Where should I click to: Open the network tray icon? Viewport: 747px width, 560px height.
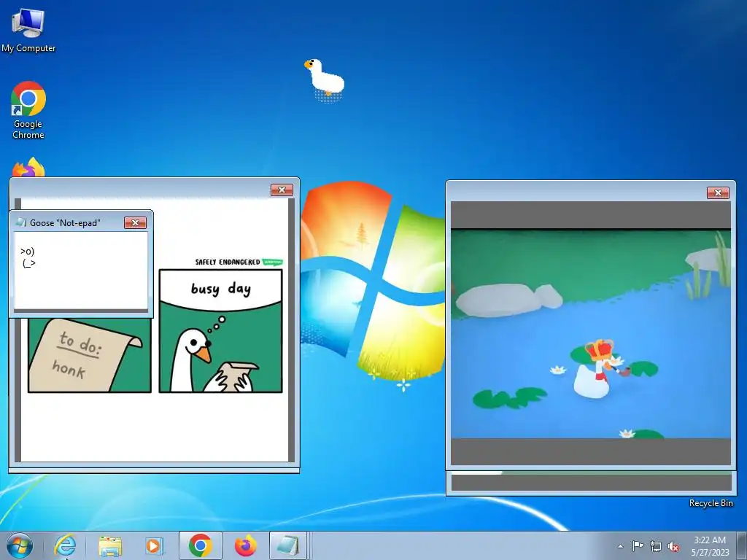[656, 546]
